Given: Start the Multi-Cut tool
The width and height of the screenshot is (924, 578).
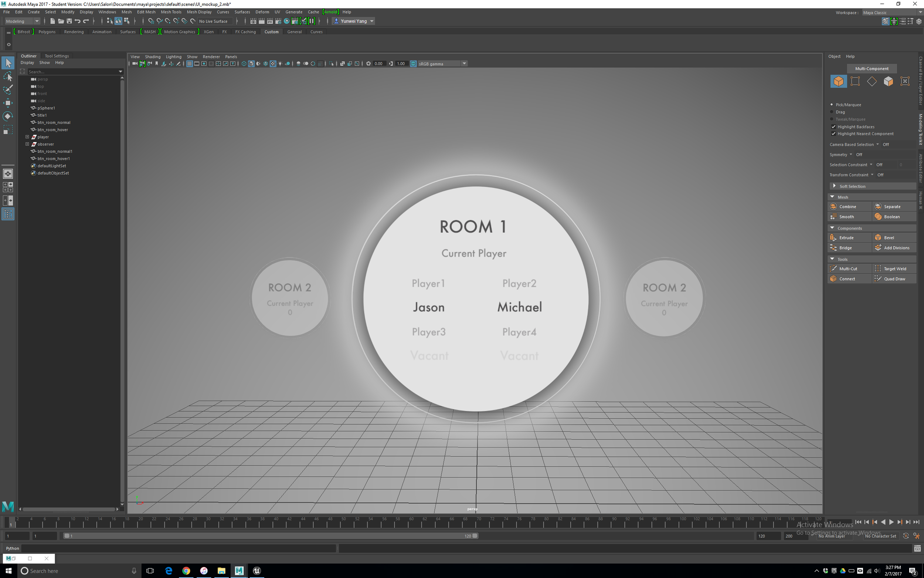Looking at the screenshot, I should coord(849,268).
